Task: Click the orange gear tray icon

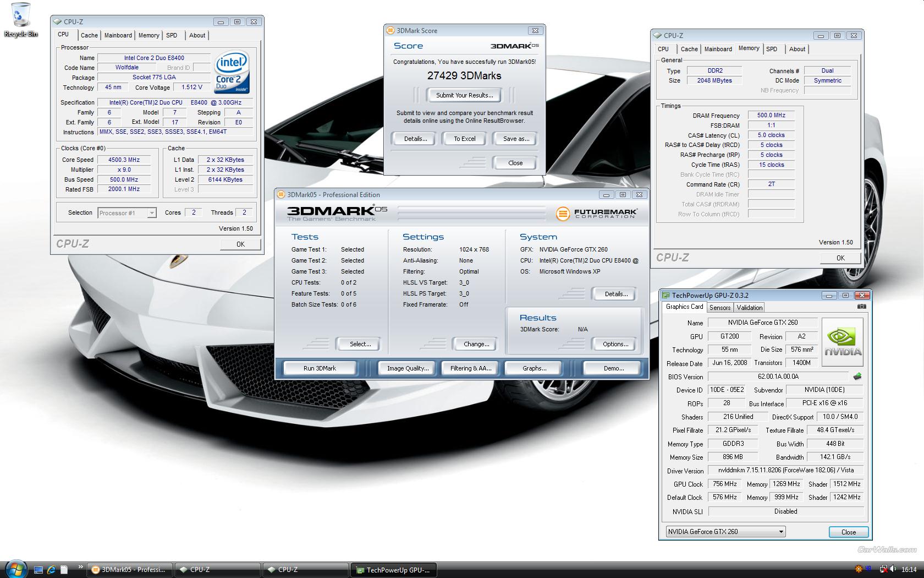Action: click(x=859, y=569)
